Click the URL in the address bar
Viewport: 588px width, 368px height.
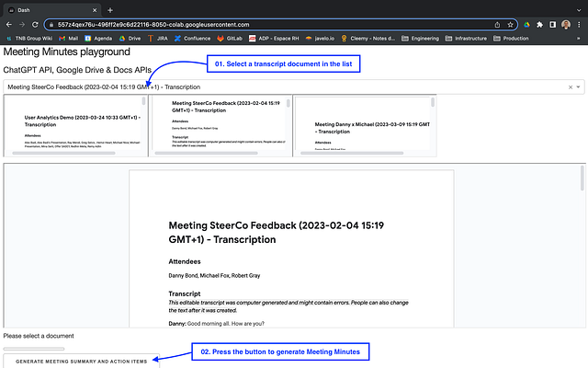(x=153, y=25)
